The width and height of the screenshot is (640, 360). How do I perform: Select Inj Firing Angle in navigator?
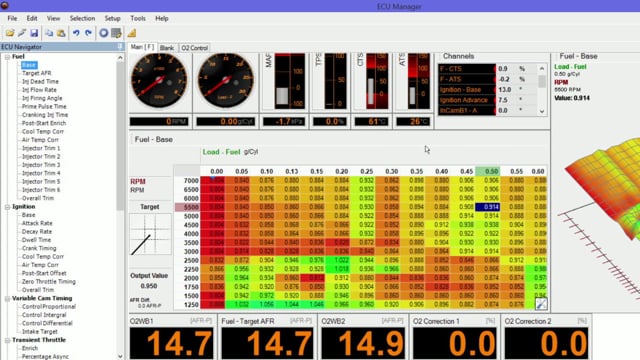(42, 98)
